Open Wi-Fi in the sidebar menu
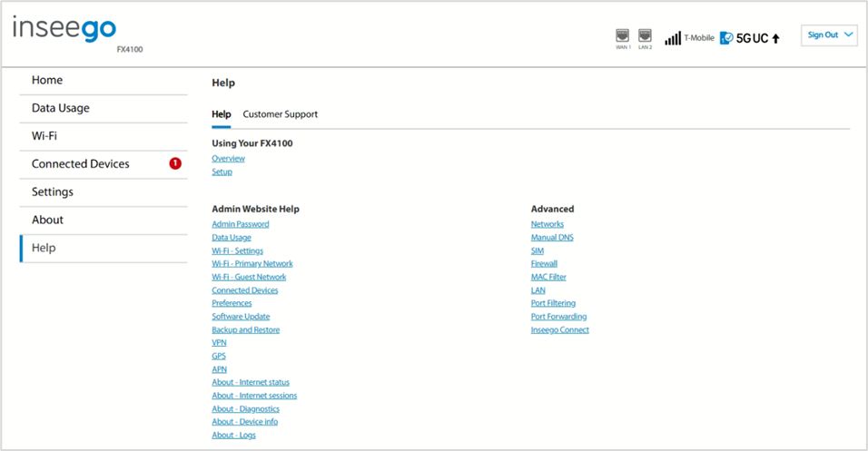The height and width of the screenshot is (451, 868). 104,136
